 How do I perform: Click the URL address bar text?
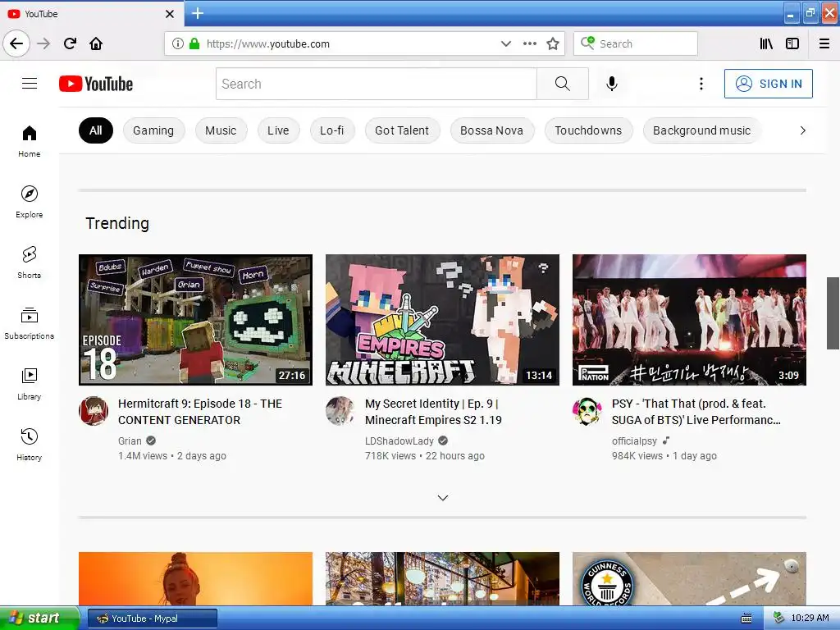point(268,44)
